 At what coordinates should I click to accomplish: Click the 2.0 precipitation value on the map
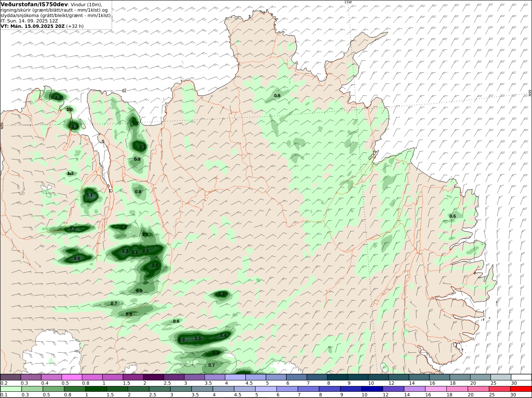coord(155,265)
